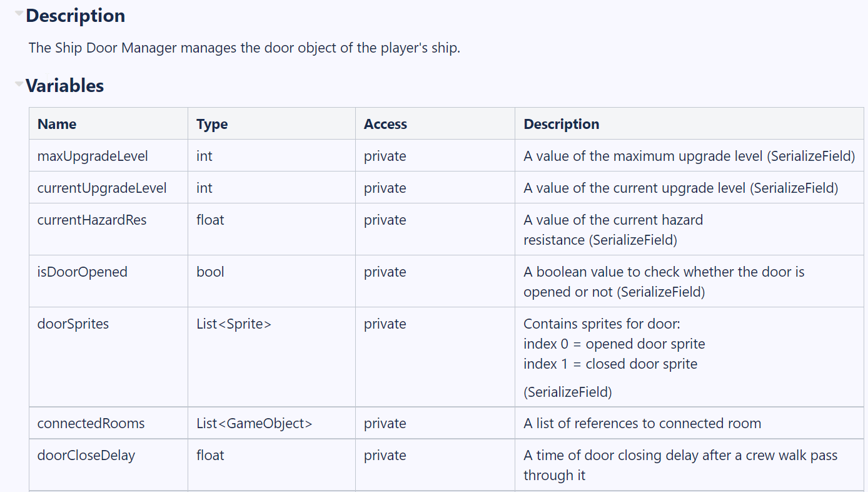Collapse the Description section arrow
This screenshot has height=492, width=868.
click(19, 13)
